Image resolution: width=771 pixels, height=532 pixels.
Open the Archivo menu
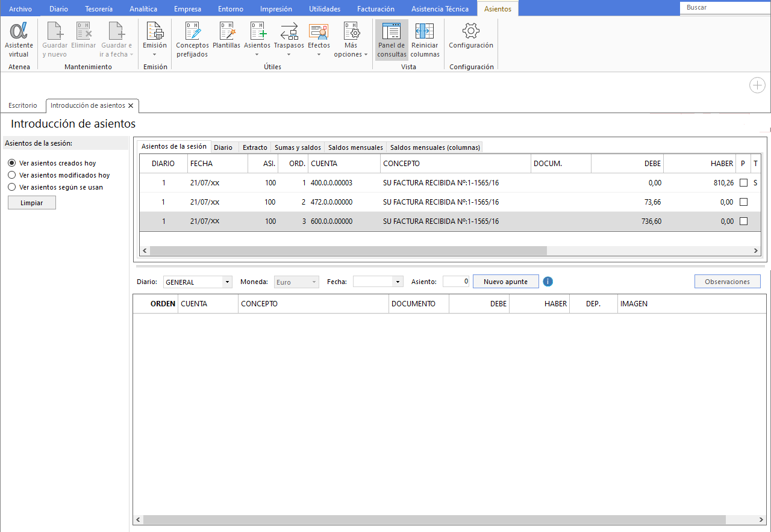point(20,8)
